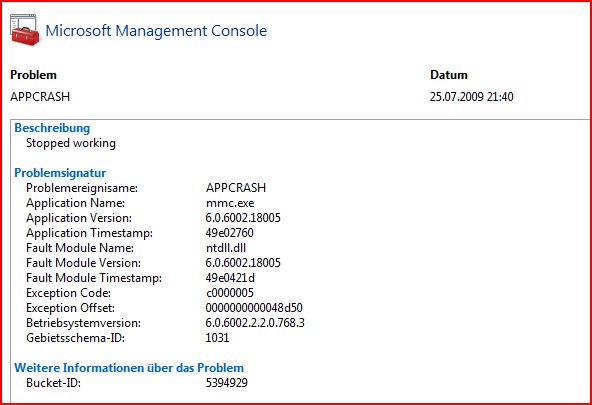Select the Gebietsschema-ID label
The height and width of the screenshot is (405, 592).
click(x=75, y=338)
